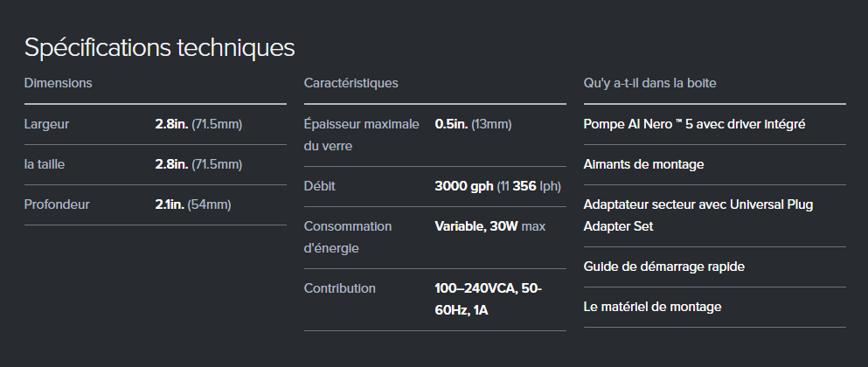Click the Largeur 2.8in. (71.5mm) value

tap(198, 124)
